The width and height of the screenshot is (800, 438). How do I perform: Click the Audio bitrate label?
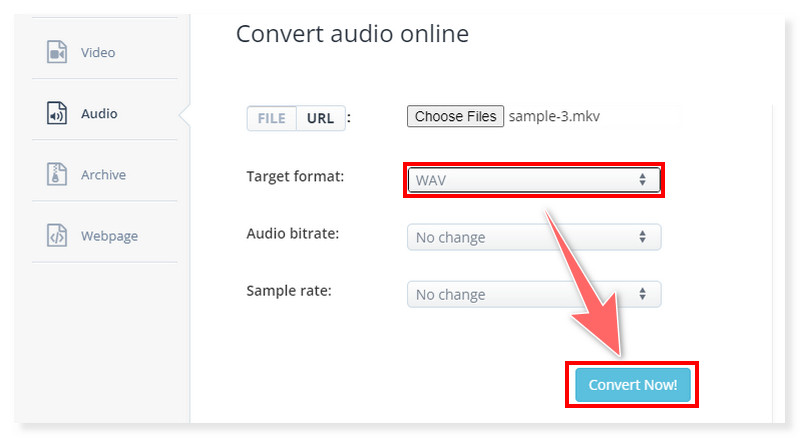(293, 233)
